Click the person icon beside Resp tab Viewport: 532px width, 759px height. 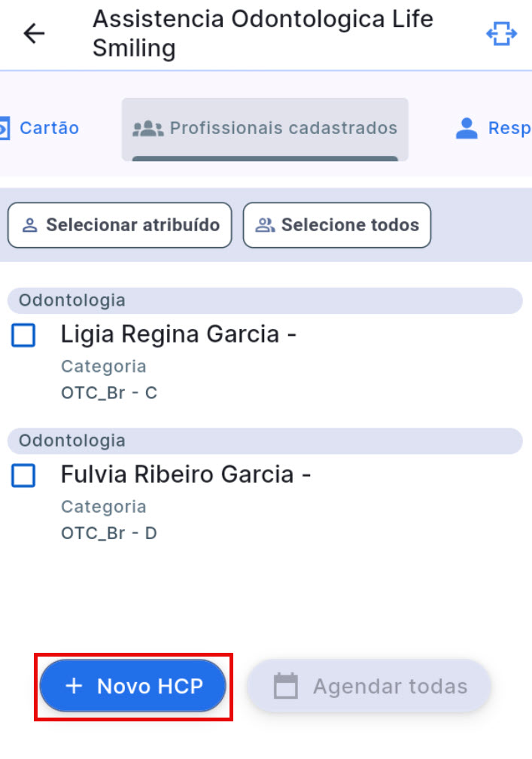tap(467, 128)
